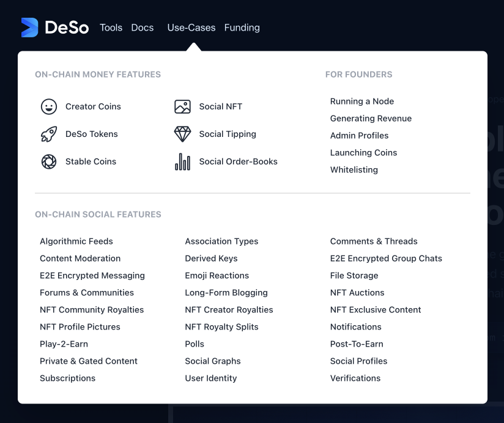Viewport: 504px width, 423px height.
Task: View Derived Keys
Action: tap(211, 258)
